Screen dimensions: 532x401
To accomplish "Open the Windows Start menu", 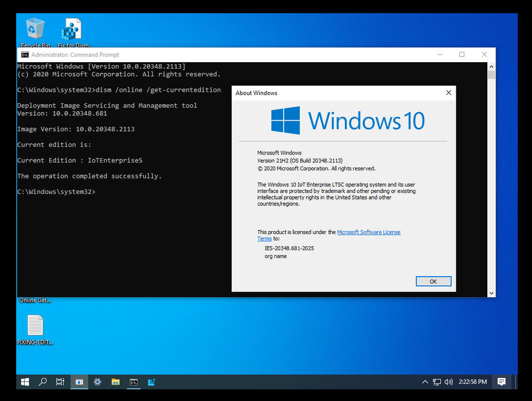I will click(x=25, y=382).
